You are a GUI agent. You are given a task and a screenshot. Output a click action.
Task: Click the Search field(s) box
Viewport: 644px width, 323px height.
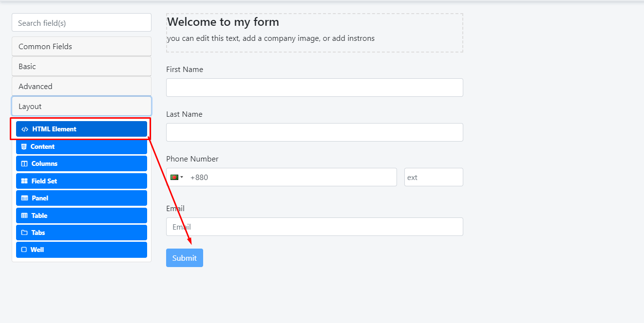(81, 23)
